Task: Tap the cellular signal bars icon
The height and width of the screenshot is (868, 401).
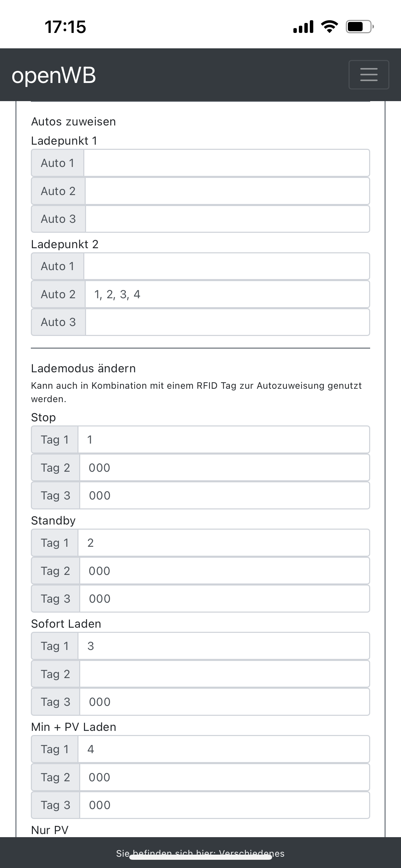Action: pyautogui.click(x=303, y=27)
